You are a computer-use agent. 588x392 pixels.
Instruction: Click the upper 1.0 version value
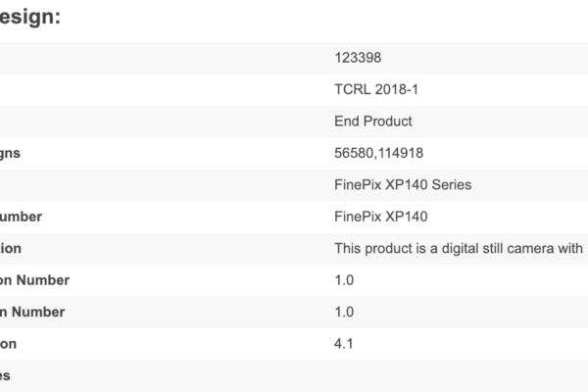point(344,280)
